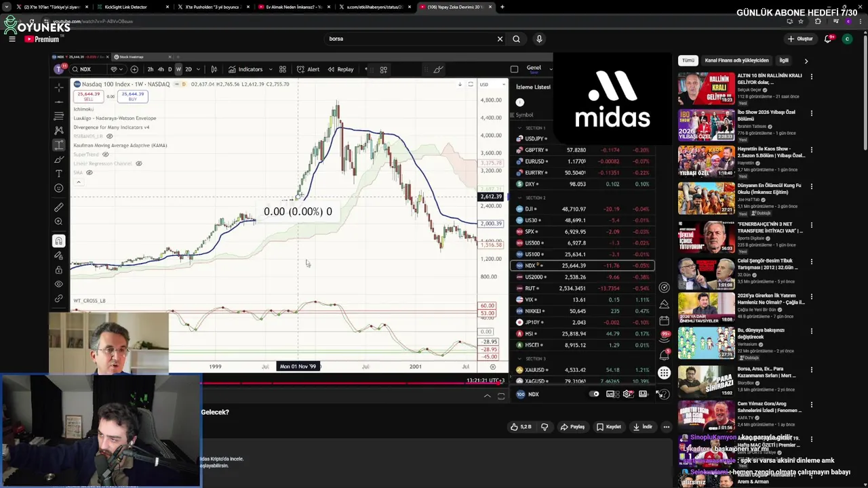This screenshot has width=868, height=488.
Task: Toggle Linear Regression Channel visibility eye
Action: (138, 163)
